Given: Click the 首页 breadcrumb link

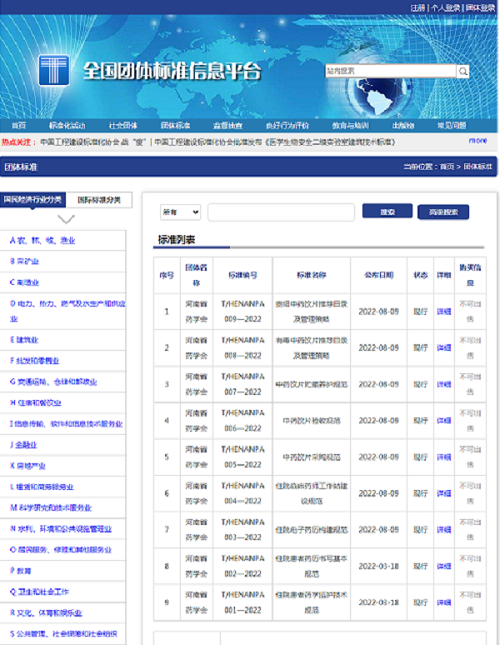Looking at the screenshot, I should pos(447,167).
